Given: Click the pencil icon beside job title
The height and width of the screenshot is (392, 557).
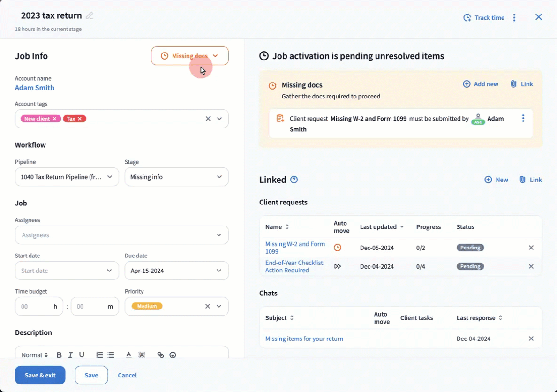Looking at the screenshot, I should [x=90, y=15].
